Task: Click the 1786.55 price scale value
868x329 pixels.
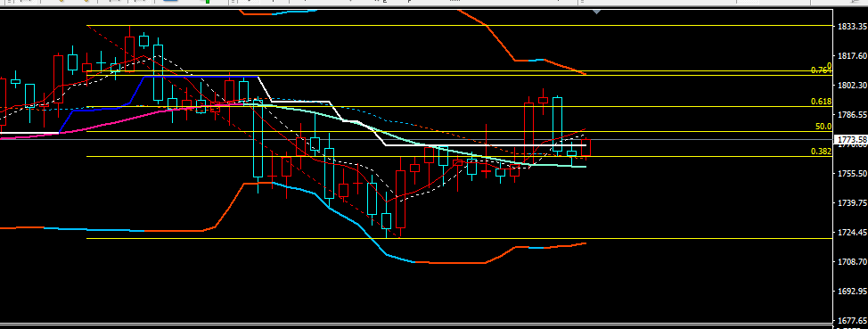Action: tap(853, 115)
